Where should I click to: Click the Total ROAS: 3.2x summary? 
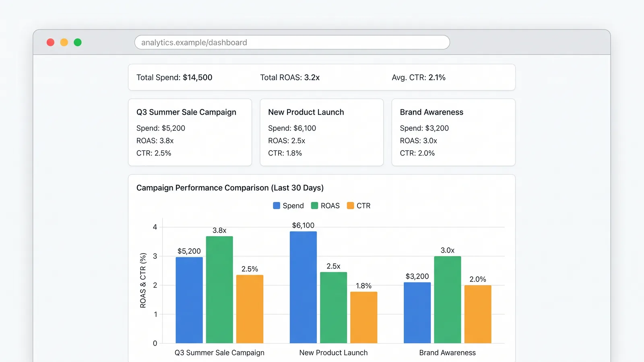(290, 77)
